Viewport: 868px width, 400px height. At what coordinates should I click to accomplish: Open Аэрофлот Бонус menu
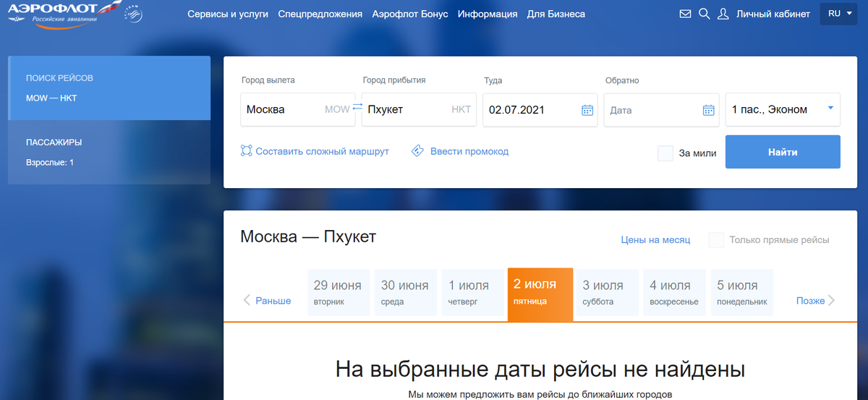410,14
